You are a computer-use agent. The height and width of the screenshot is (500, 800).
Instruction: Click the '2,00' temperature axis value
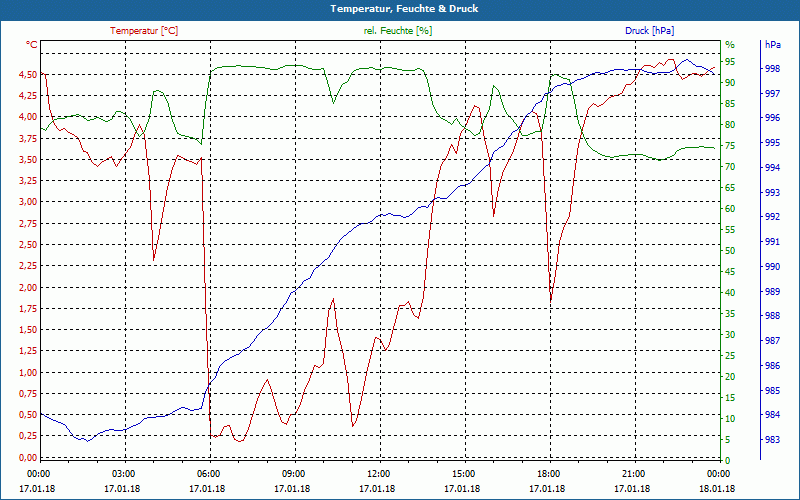(x=28, y=287)
